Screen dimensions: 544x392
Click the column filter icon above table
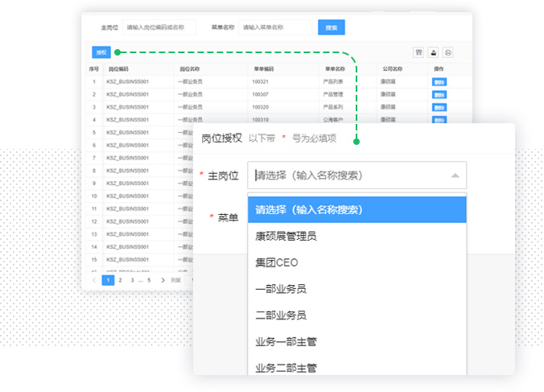(418, 52)
